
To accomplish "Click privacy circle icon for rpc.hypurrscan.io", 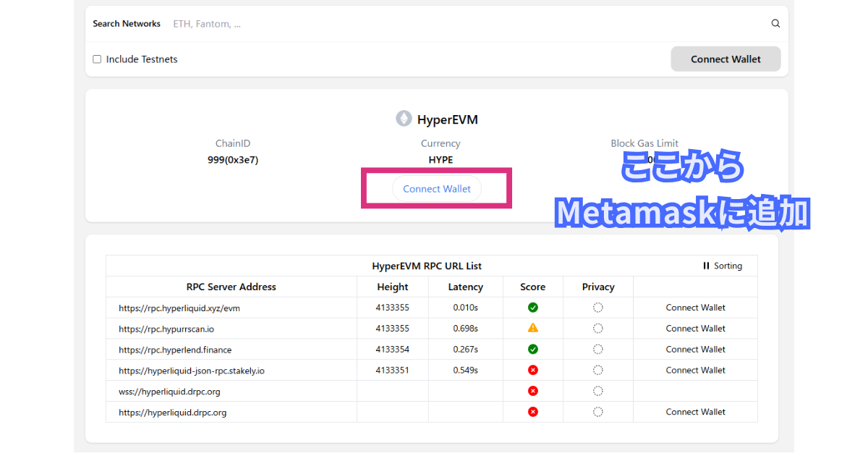I will (598, 328).
